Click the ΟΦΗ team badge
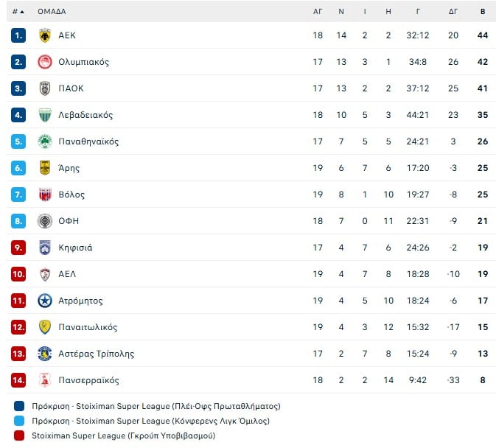 [45, 221]
